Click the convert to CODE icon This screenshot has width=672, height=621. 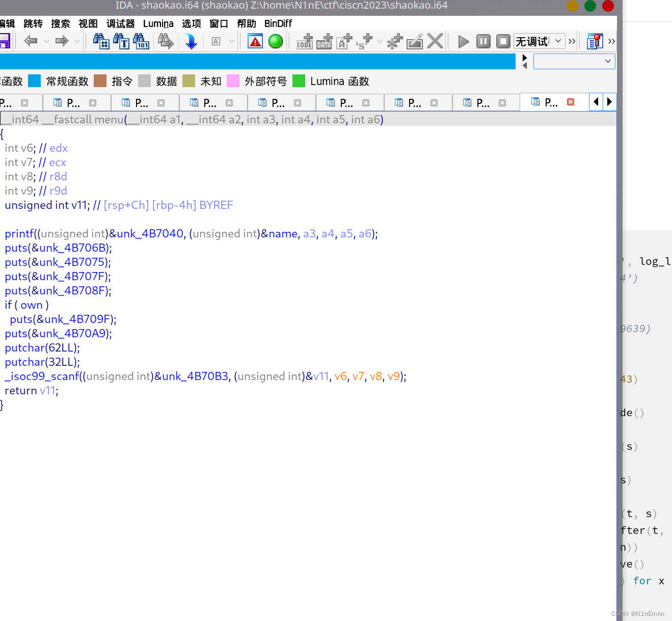point(305,41)
